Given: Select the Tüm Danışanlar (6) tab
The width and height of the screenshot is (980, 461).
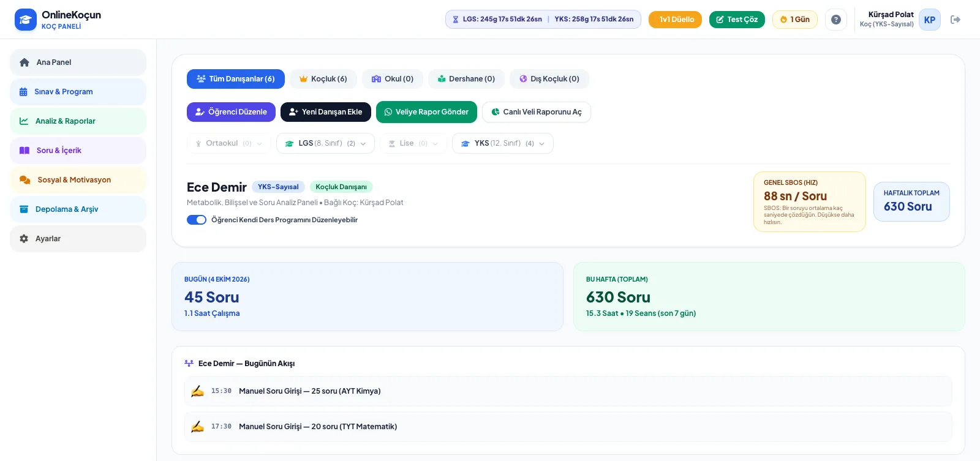Looking at the screenshot, I should 236,79.
